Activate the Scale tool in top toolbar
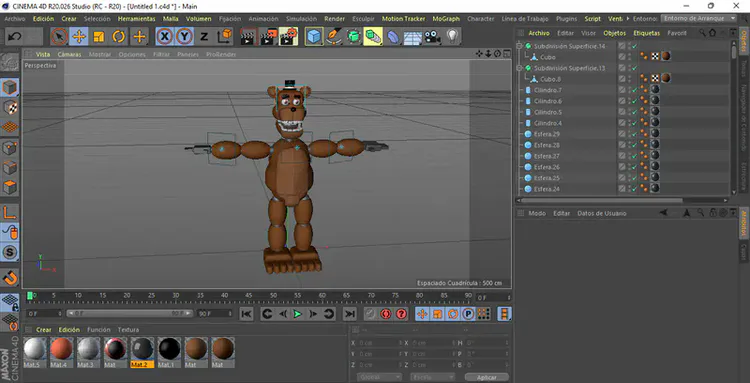Viewport: 750px width, 383px height. 99,36
